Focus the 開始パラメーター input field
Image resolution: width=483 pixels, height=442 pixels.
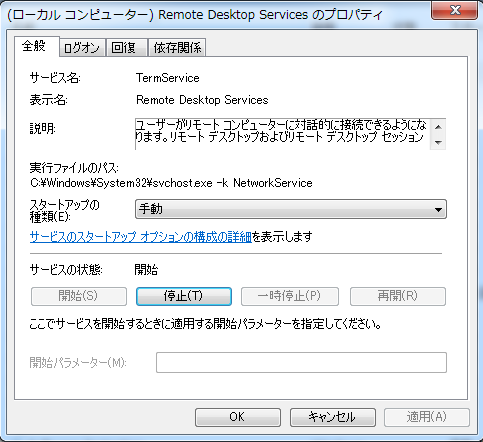(x=301, y=362)
